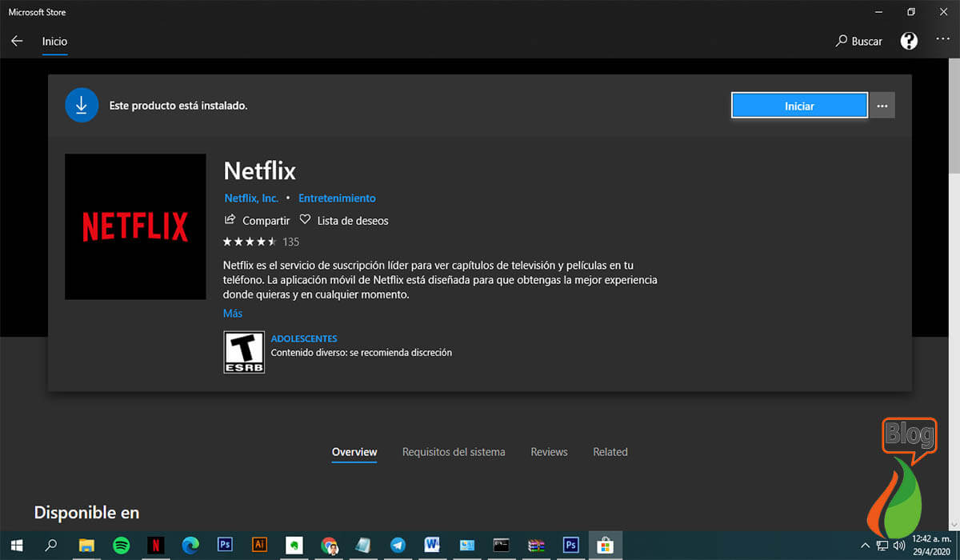Expand description with the Más link
This screenshot has height=560, width=960.
[233, 314]
